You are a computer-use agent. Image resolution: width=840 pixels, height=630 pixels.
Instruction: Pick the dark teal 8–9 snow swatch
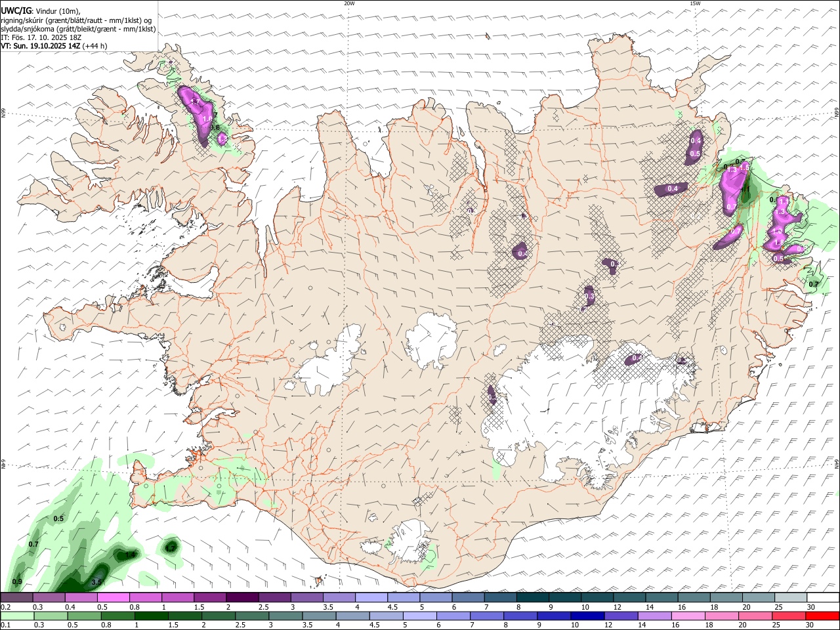533,598
